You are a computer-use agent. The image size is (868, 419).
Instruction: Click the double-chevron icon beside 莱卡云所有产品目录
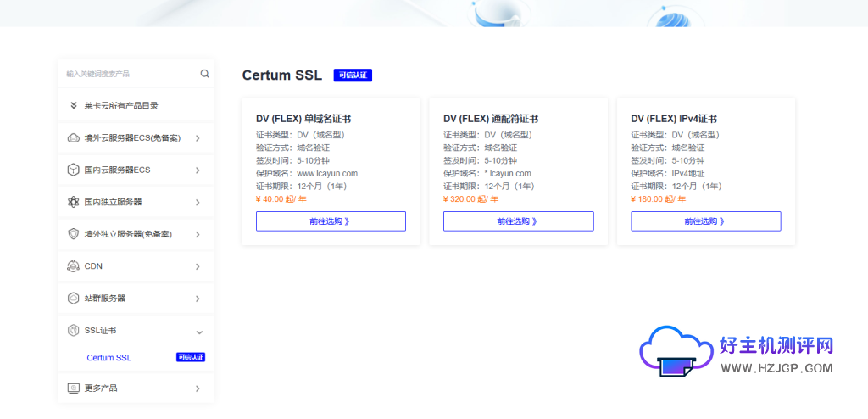[74, 106]
